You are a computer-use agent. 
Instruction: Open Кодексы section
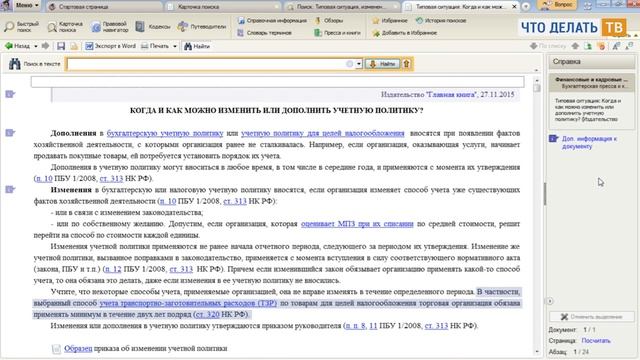coord(153,27)
